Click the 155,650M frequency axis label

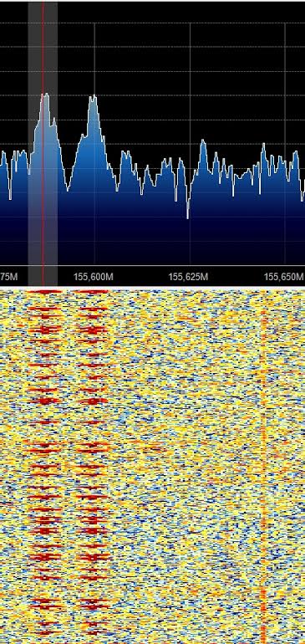[x=283, y=277]
